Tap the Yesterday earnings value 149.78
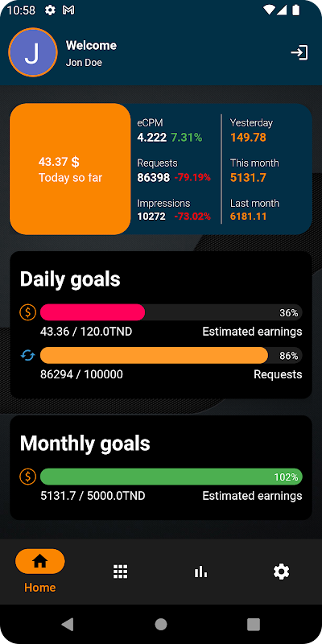 [x=248, y=137]
